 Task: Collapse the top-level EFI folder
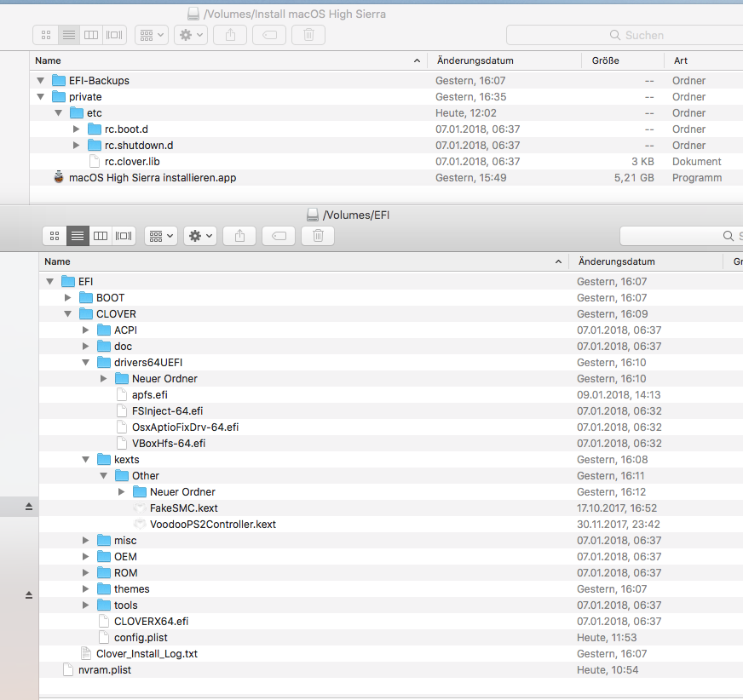[50, 281]
